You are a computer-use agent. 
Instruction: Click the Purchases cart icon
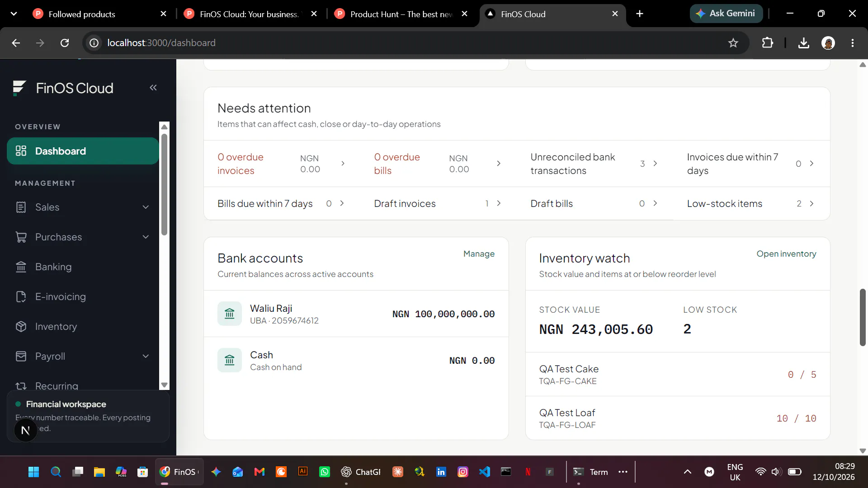click(21, 237)
